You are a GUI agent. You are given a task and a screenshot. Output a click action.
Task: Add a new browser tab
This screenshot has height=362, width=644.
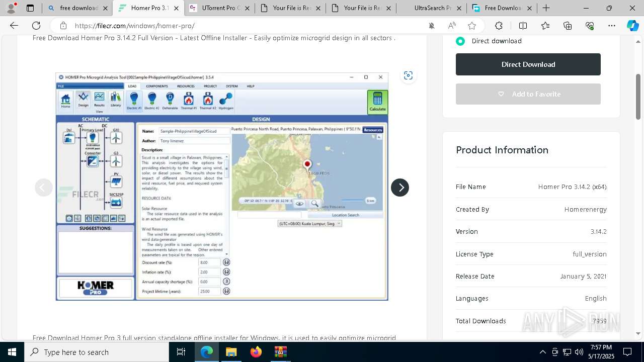click(546, 8)
